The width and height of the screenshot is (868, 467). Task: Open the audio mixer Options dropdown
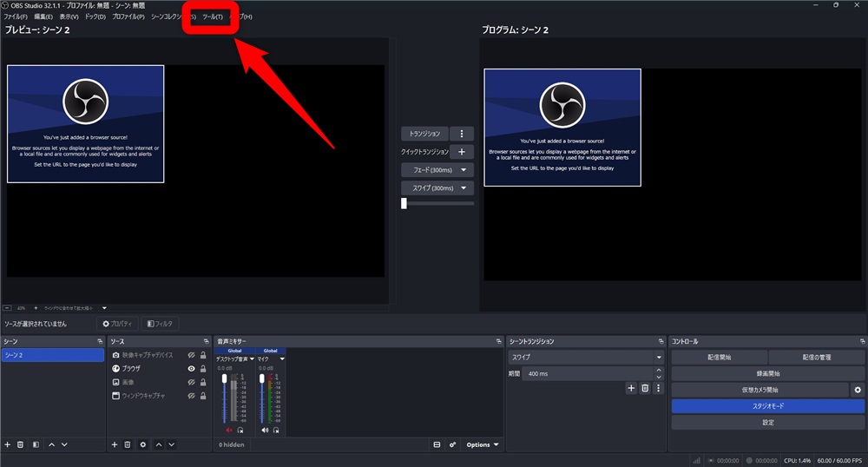click(482, 444)
